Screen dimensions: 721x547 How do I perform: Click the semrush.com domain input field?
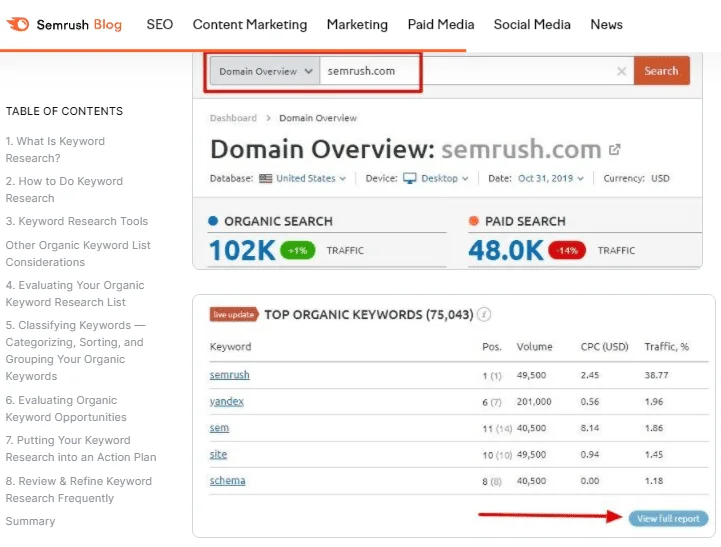[x=460, y=71]
